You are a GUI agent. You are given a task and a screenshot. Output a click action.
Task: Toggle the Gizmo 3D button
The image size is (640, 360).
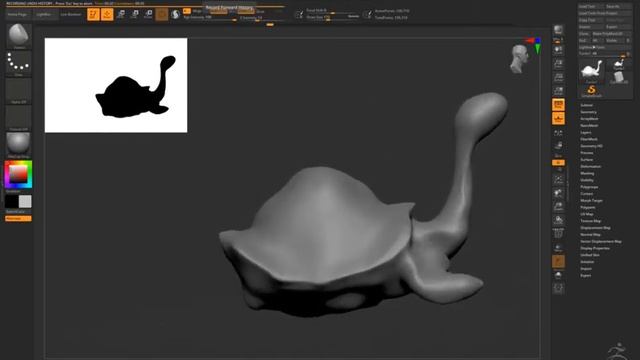[x=162, y=14]
